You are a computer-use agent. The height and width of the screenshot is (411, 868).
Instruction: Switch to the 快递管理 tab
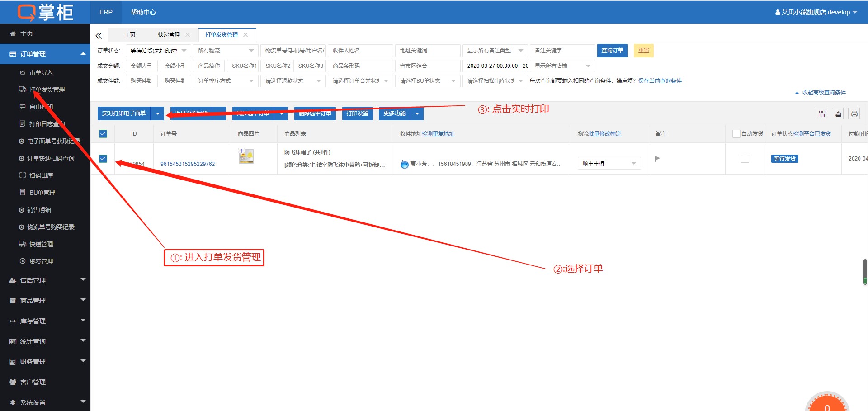(x=169, y=35)
